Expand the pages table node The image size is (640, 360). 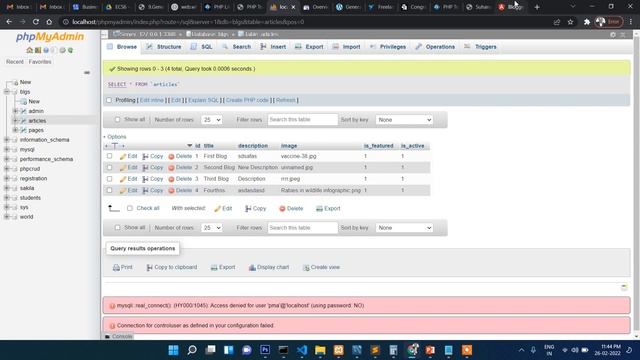[x=15, y=130]
